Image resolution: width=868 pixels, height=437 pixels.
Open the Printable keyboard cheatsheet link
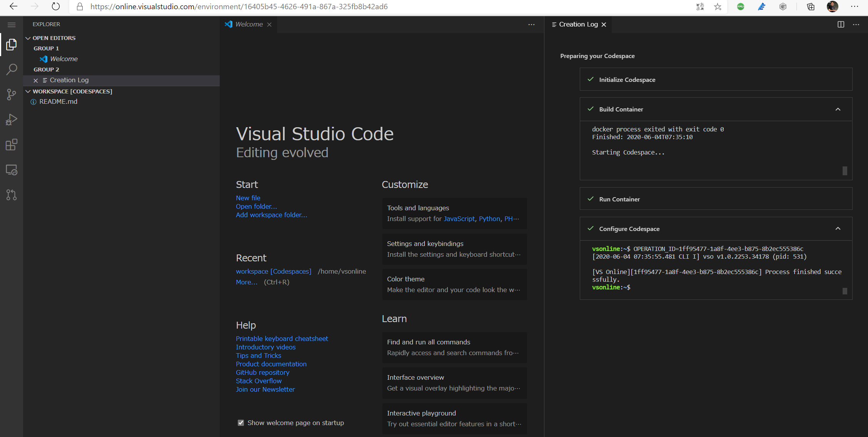pos(282,339)
